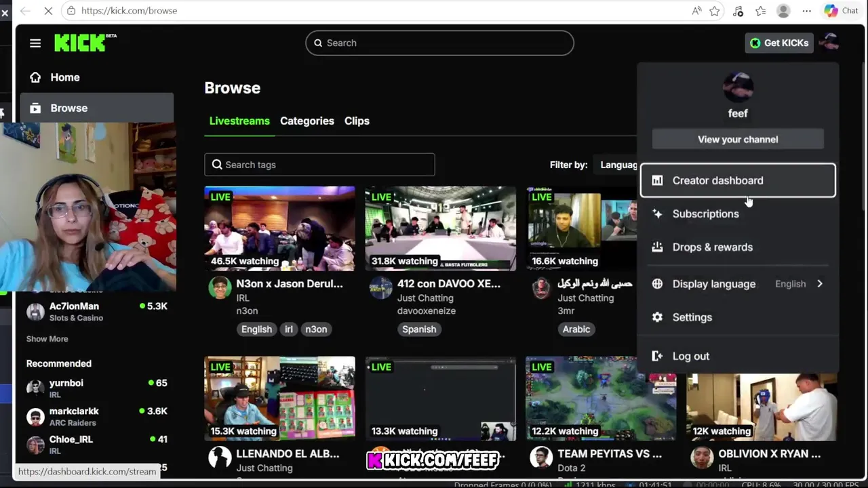Switch to the Livestreams tab
868x488 pixels.
click(239, 121)
